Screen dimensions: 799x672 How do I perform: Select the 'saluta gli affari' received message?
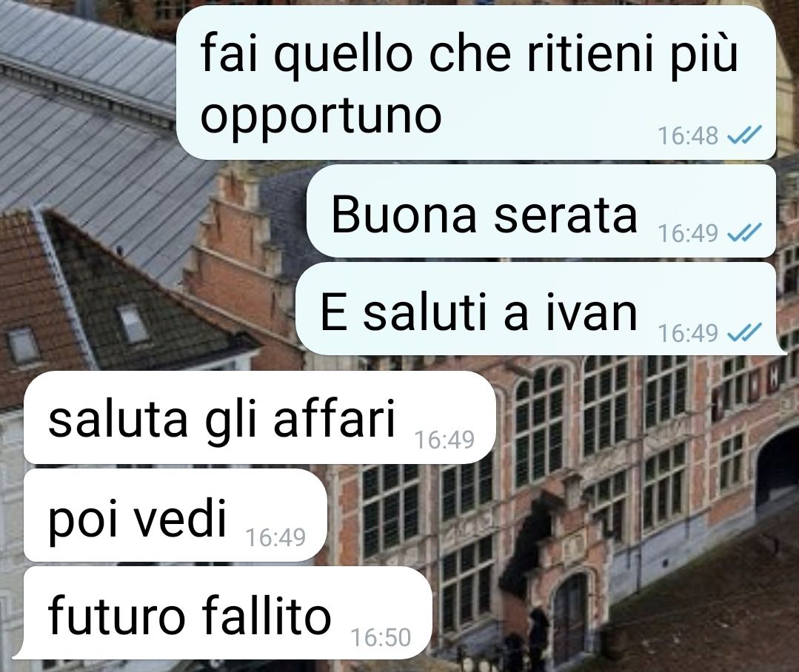pyautogui.click(x=260, y=417)
